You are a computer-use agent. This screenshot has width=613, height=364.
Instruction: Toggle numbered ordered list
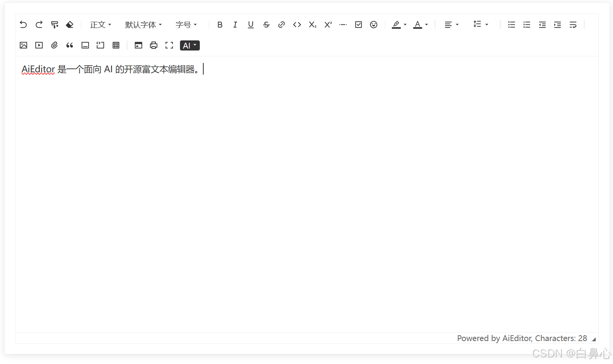pos(527,24)
